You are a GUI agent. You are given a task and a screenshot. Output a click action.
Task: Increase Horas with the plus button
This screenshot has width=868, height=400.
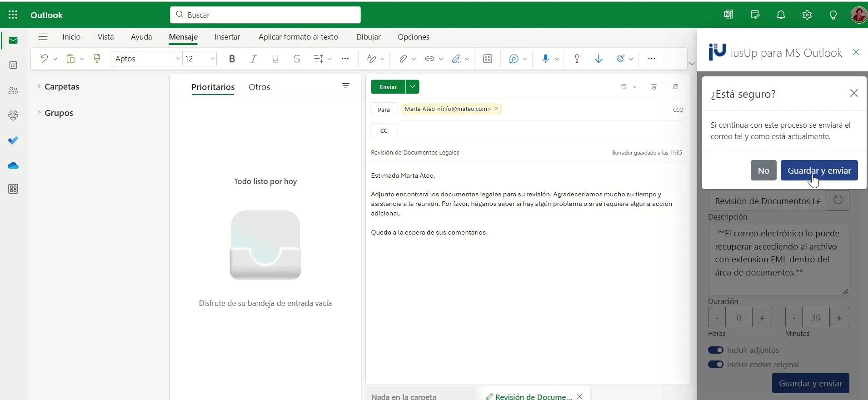[762, 318]
